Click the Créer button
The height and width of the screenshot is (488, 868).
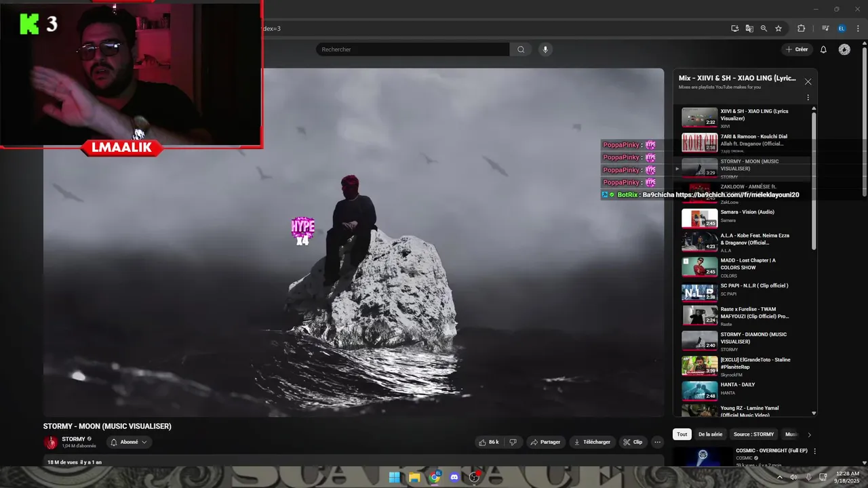pyautogui.click(x=797, y=49)
